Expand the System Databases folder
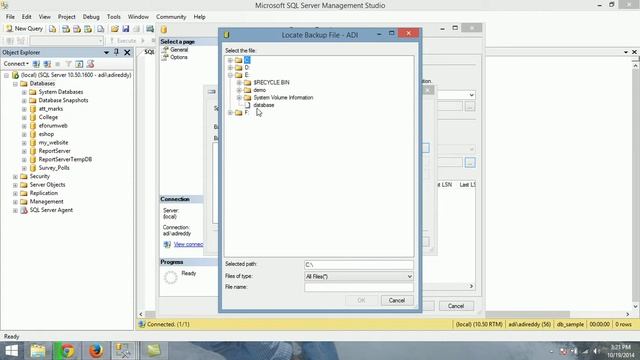This screenshot has height=360, width=640. click(x=24, y=92)
